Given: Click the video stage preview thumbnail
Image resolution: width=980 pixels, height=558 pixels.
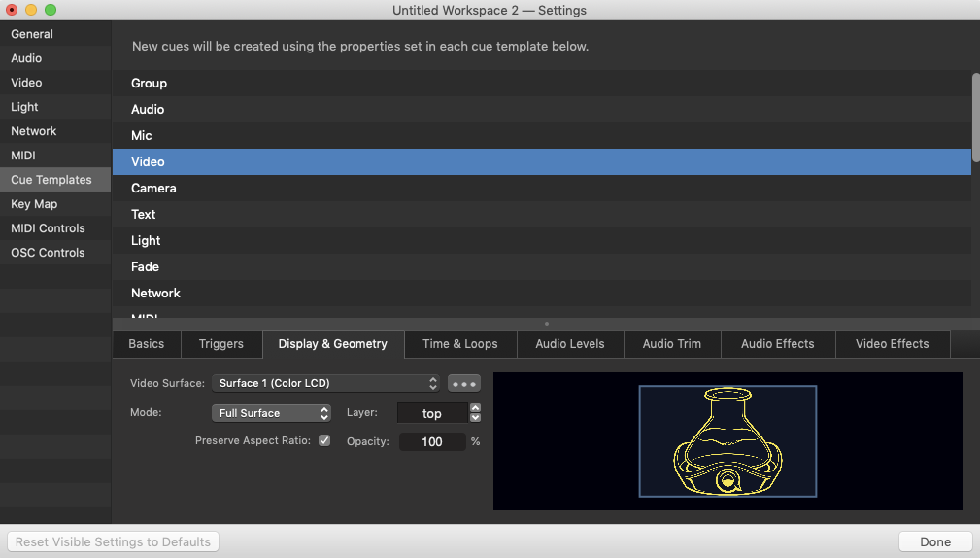Looking at the screenshot, I should [x=727, y=441].
